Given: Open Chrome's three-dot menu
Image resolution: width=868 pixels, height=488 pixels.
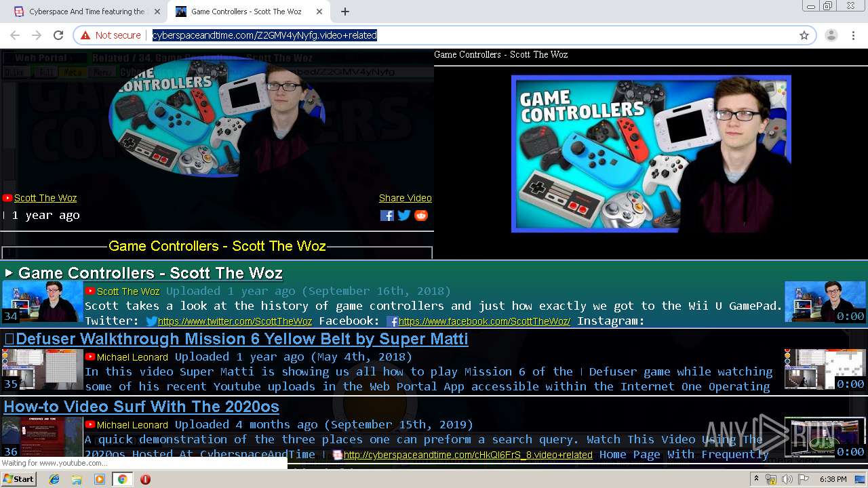Looking at the screenshot, I should click(853, 35).
